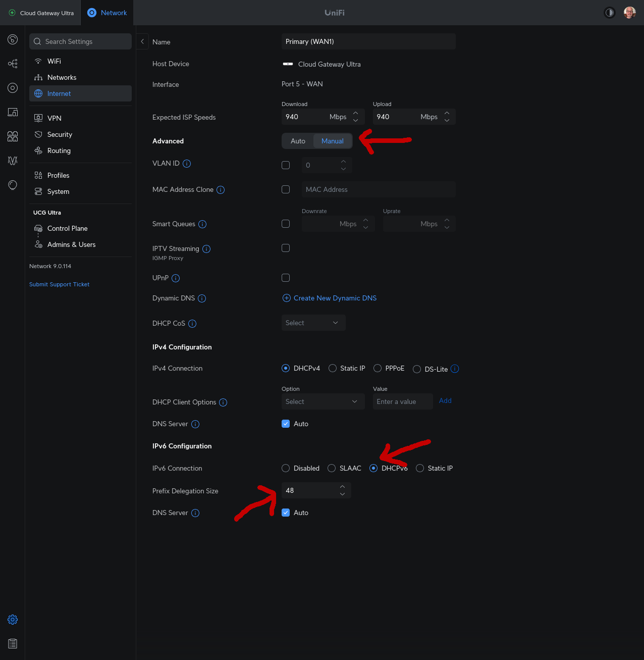Adjust Download speed stepper arrows

[356, 117]
